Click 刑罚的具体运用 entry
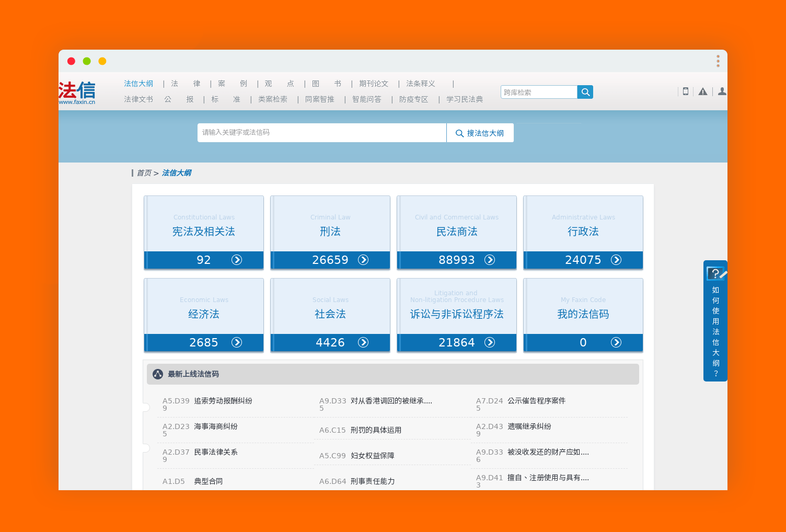The height and width of the screenshot is (532, 786). tap(376, 430)
